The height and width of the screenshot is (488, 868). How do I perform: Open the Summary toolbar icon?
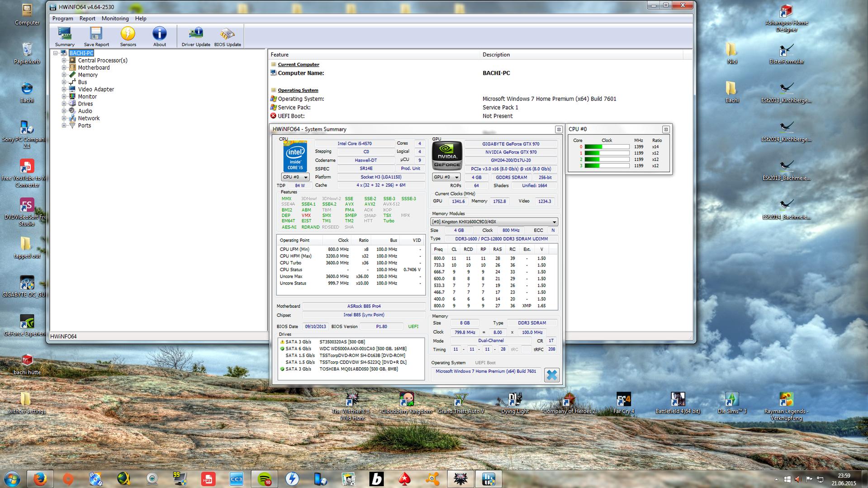coord(65,37)
